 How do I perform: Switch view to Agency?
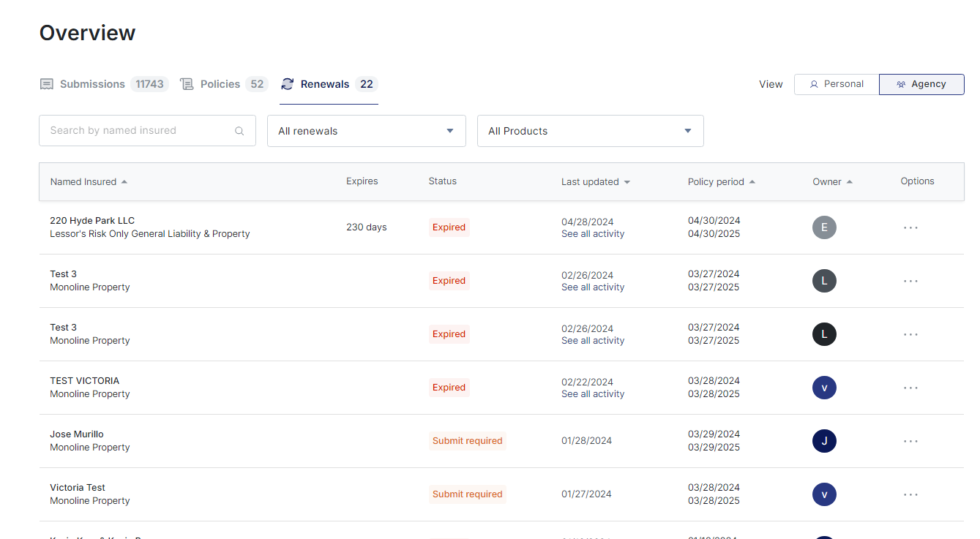click(921, 84)
